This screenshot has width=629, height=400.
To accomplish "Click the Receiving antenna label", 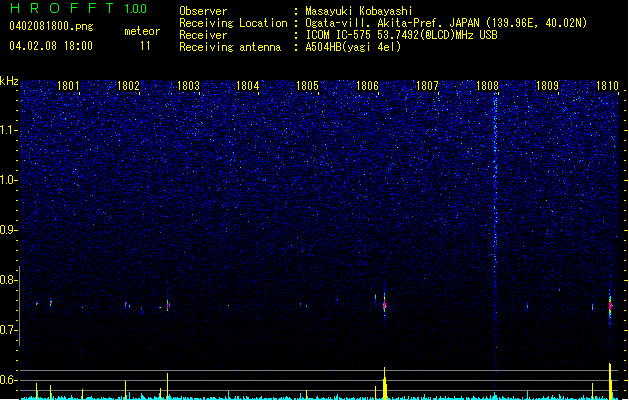I will 230,47.
